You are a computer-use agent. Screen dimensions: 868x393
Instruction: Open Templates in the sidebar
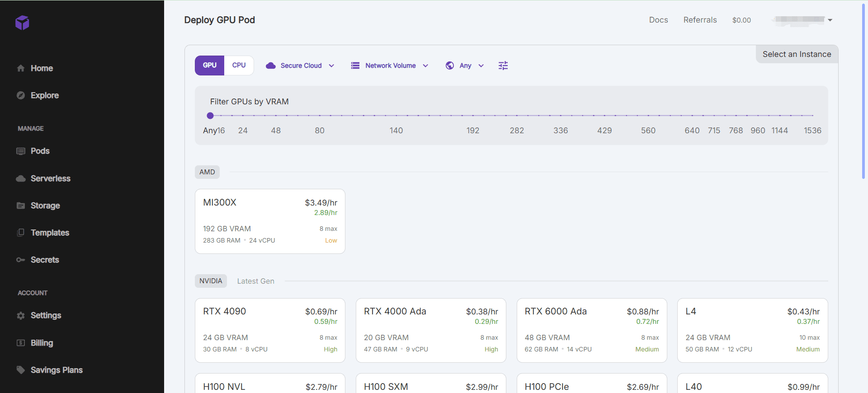[50, 233]
